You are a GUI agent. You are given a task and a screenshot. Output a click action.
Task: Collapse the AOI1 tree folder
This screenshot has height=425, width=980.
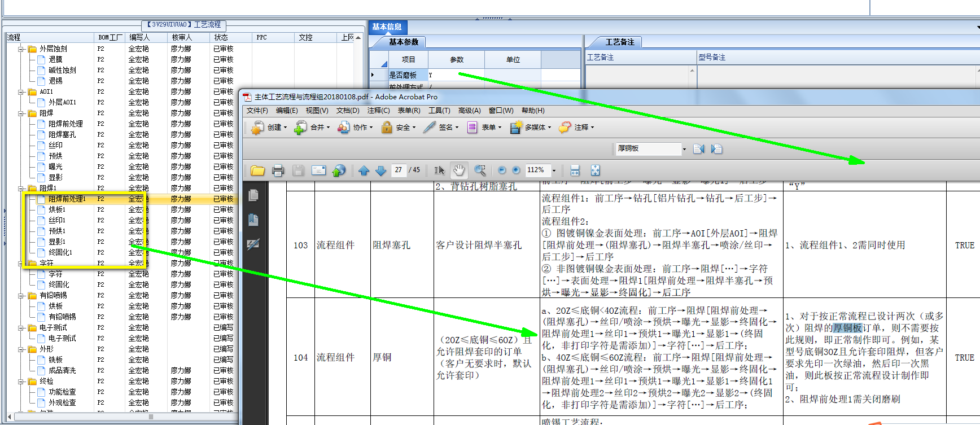[x=21, y=92]
